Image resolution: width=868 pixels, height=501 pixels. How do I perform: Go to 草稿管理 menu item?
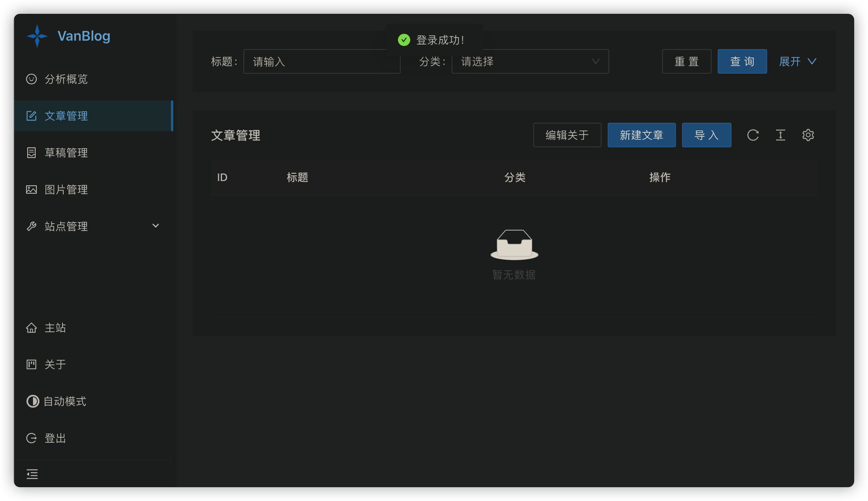[x=66, y=153]
